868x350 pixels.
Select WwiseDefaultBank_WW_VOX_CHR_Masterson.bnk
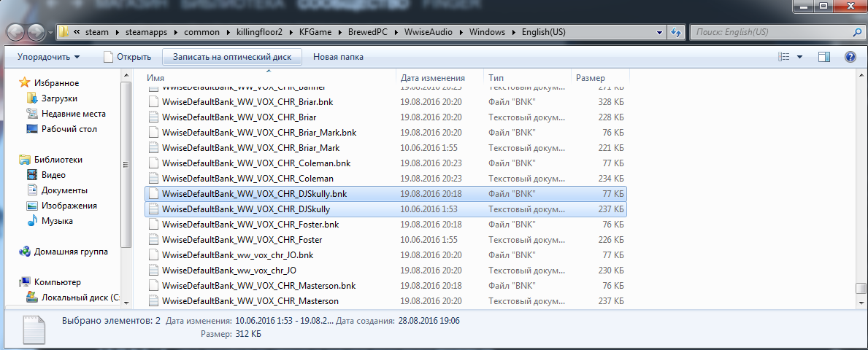[x=386, y=286]
